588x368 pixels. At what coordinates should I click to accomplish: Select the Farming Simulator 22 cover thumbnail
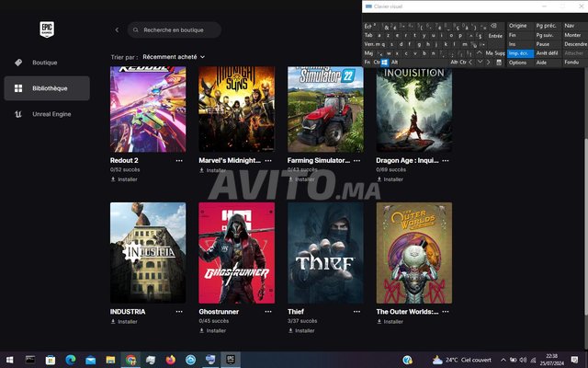[325, 109]
